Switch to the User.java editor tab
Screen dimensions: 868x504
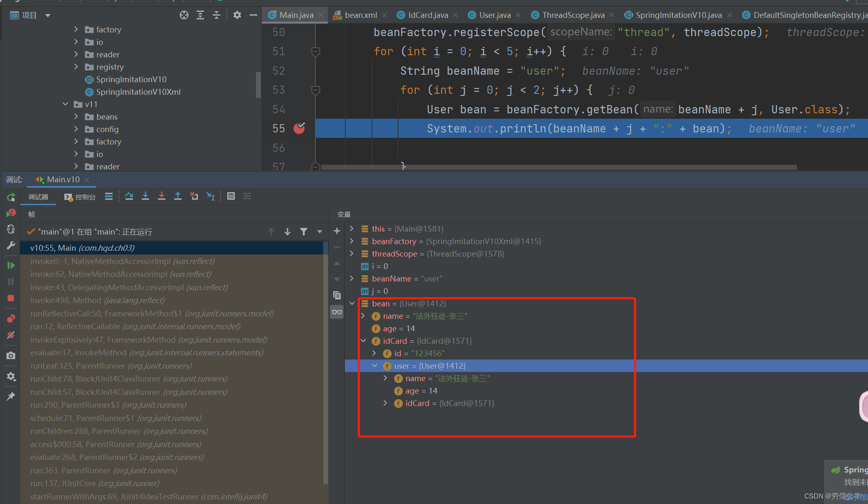coord(494,15)
